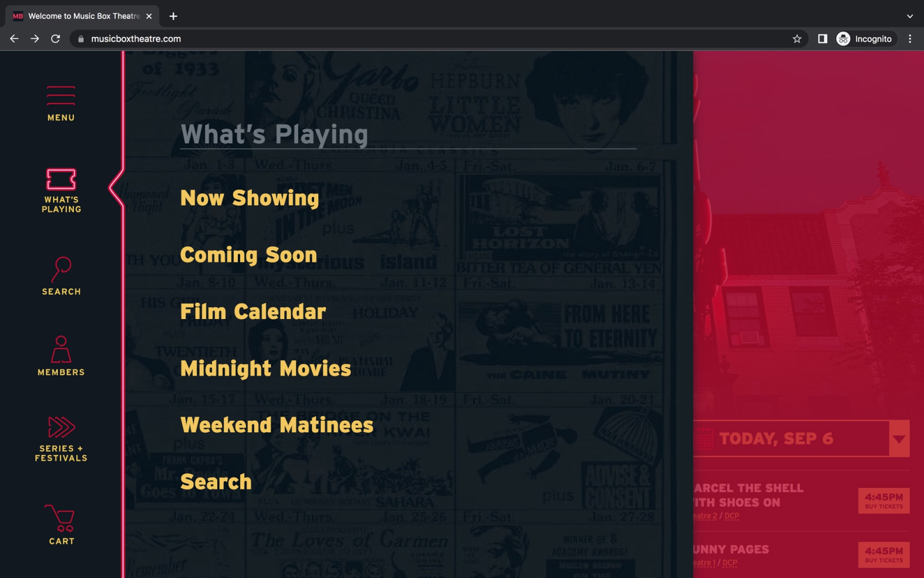Follow Theatre 1 link under Funny Pages
This screenshot has width=924, height=578.
point(705,562)
